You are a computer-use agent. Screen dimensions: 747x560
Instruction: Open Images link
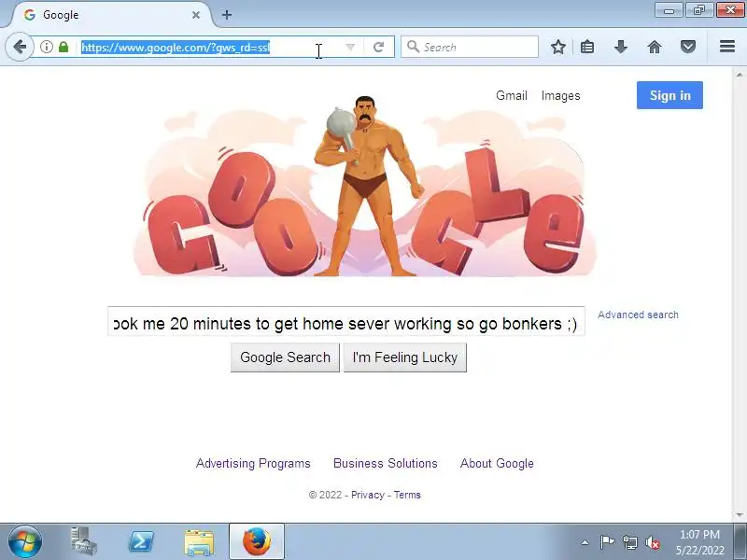tap(560, 96)
